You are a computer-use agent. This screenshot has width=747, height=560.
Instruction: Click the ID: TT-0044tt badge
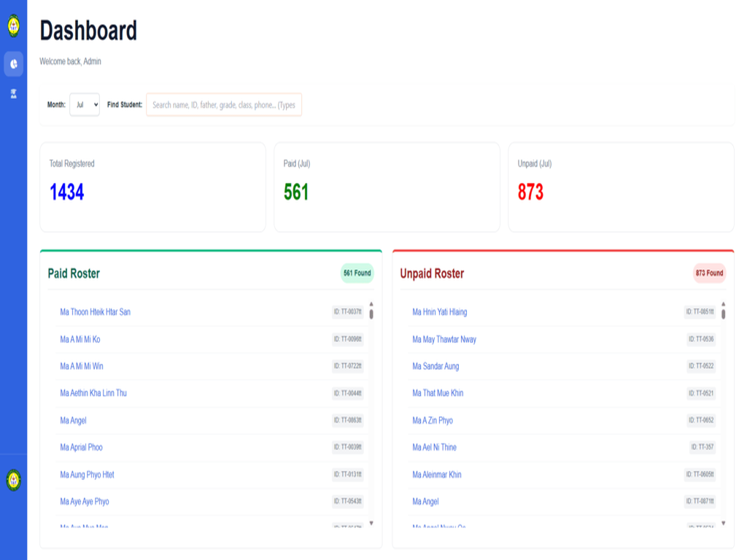pos(348,393)
